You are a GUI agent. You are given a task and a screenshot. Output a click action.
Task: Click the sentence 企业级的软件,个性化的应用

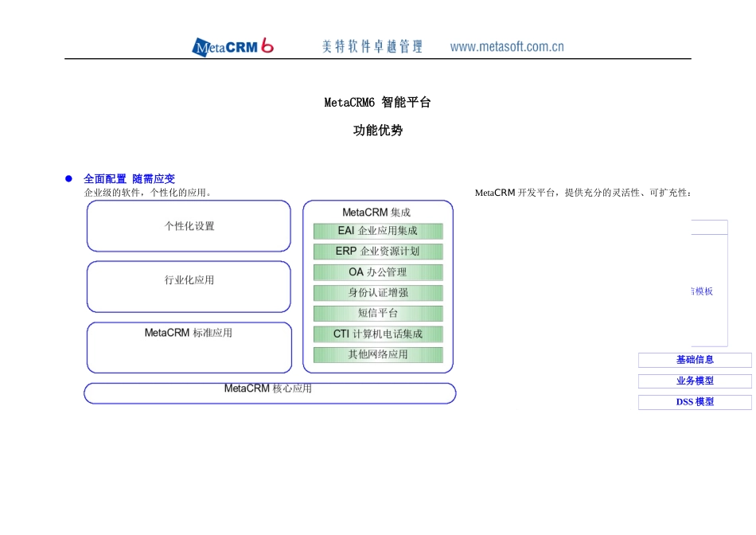point(147,193)
